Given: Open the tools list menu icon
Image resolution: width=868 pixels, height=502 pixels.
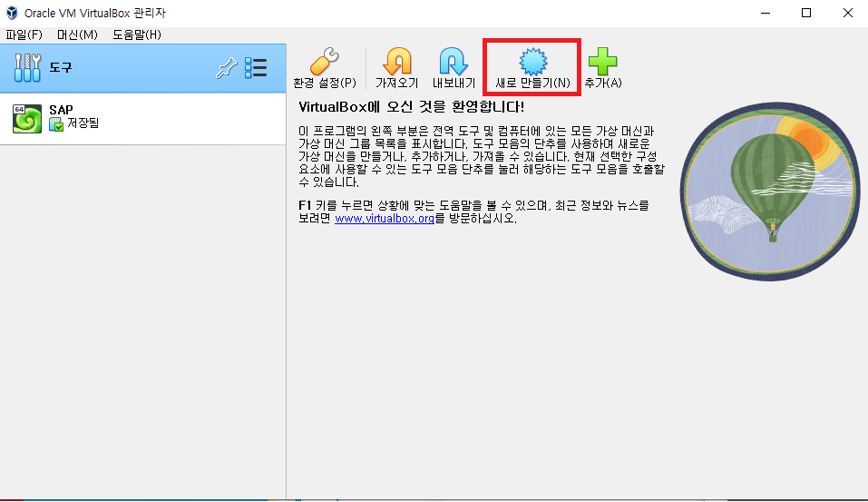Looking at the screenshot, I should (256, 68).
